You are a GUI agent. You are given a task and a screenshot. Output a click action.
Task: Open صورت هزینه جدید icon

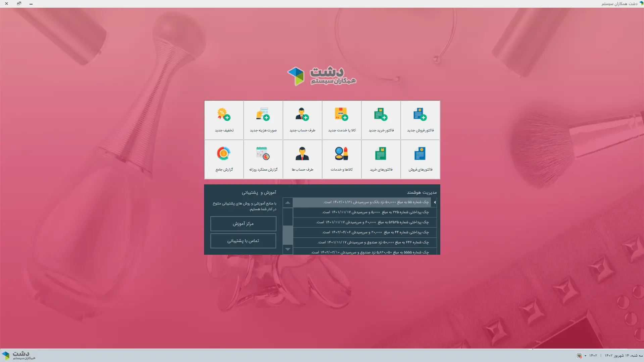pos(263,120)
